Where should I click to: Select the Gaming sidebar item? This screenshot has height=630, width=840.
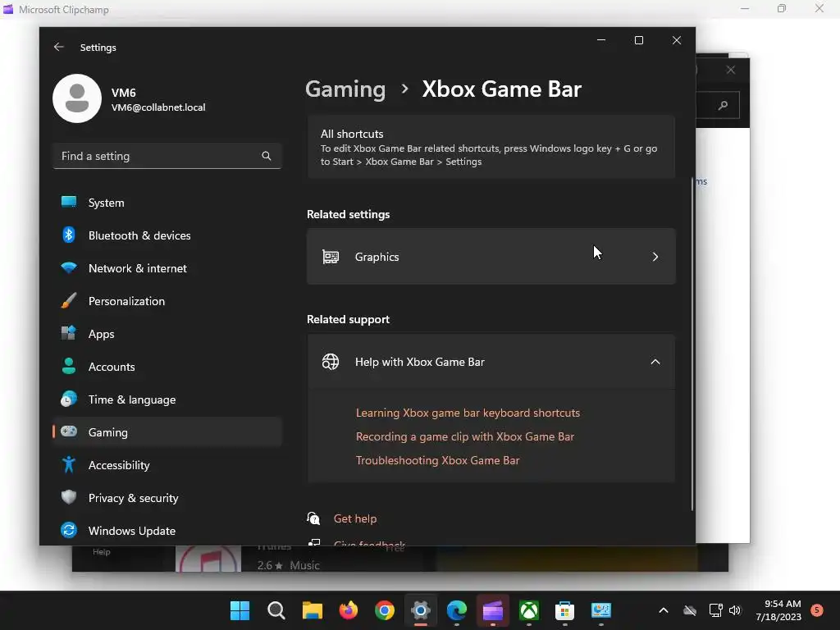(x=167, y=432)
